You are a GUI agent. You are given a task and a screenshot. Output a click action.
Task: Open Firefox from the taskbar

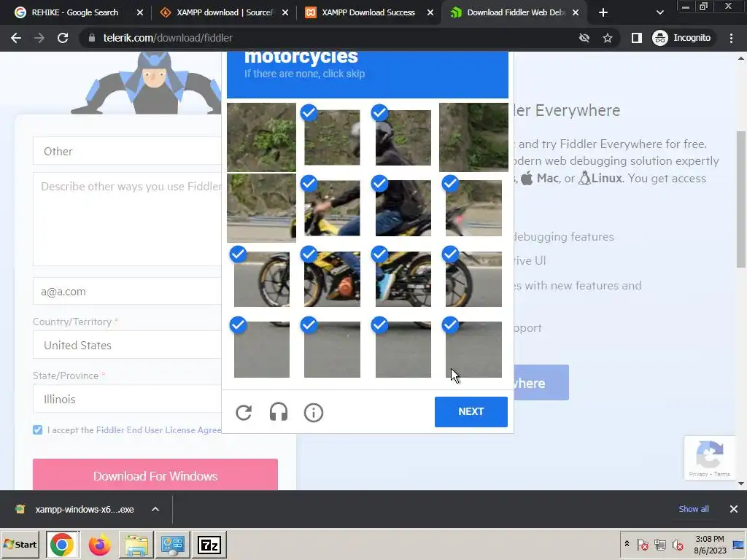click(99, 545)
